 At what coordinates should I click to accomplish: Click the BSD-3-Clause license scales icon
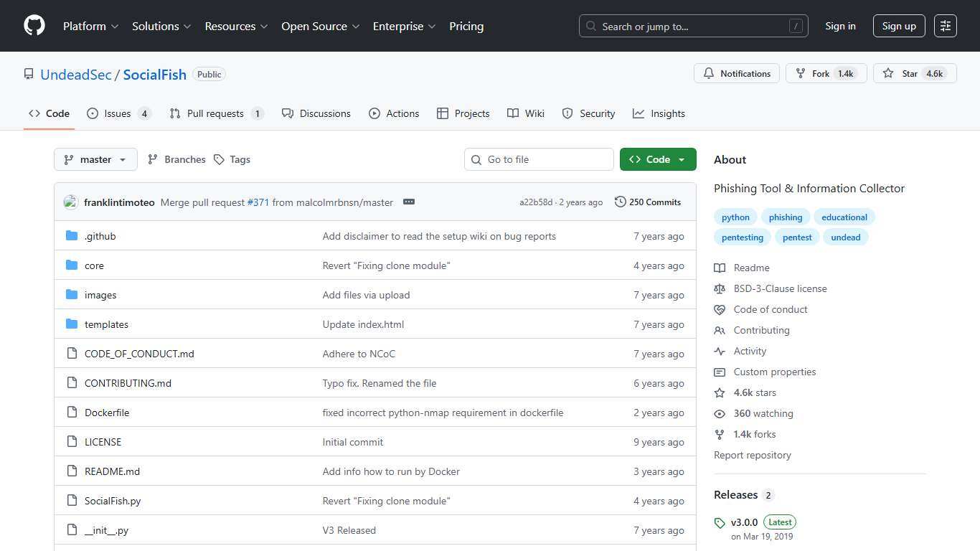click(720, 288)
